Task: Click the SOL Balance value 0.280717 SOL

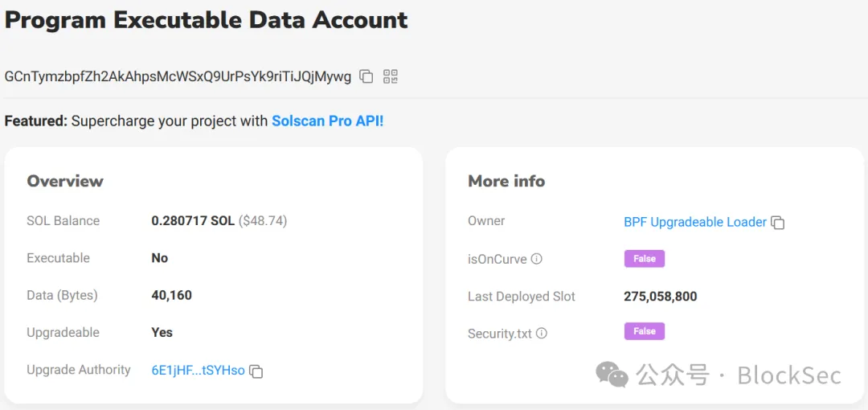Action: (193, 221)
